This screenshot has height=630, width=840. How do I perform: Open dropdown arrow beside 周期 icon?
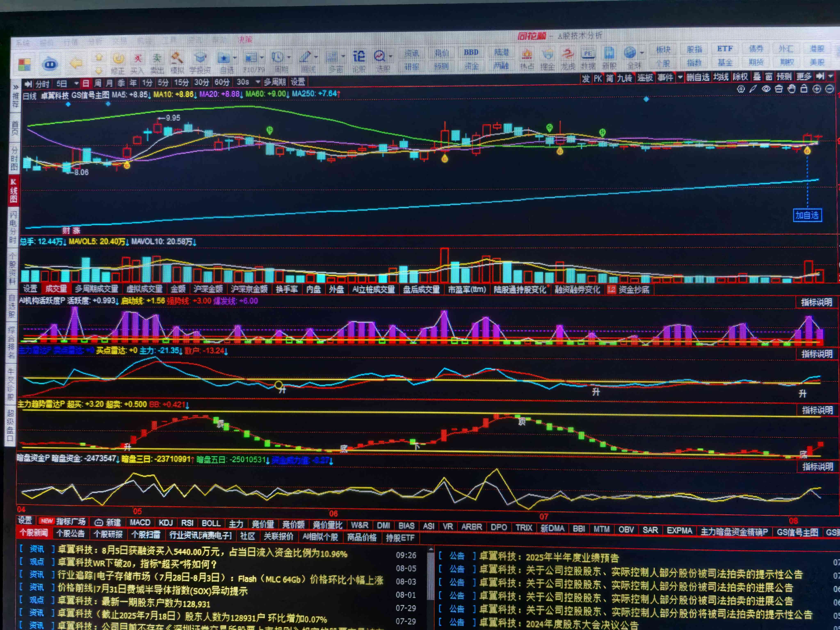(289, 57)
